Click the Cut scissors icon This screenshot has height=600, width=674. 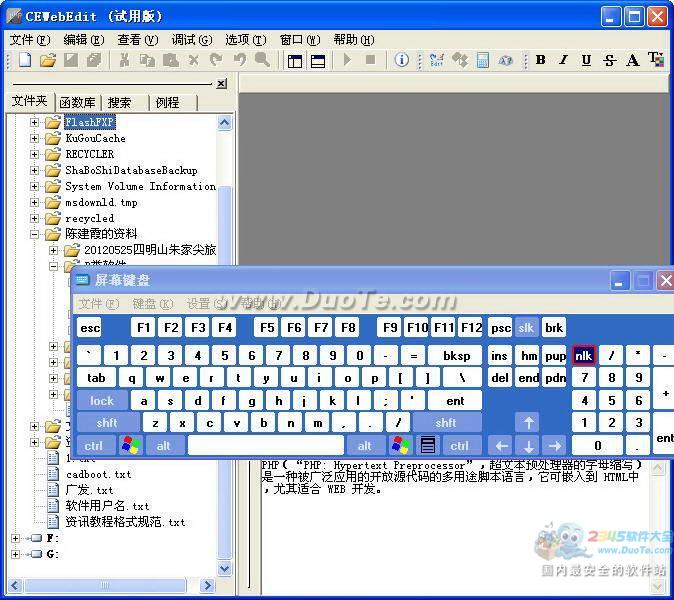click(125, 60)
